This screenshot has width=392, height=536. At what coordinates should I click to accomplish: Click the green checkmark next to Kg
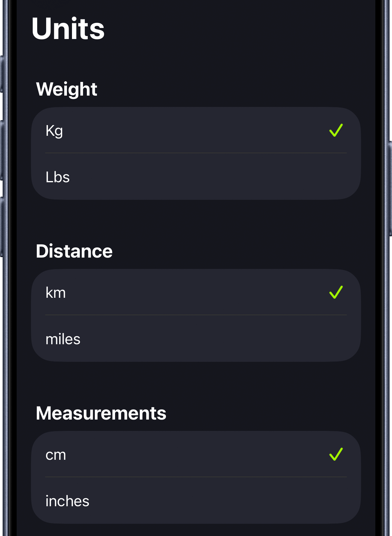[x=336, y=130]
